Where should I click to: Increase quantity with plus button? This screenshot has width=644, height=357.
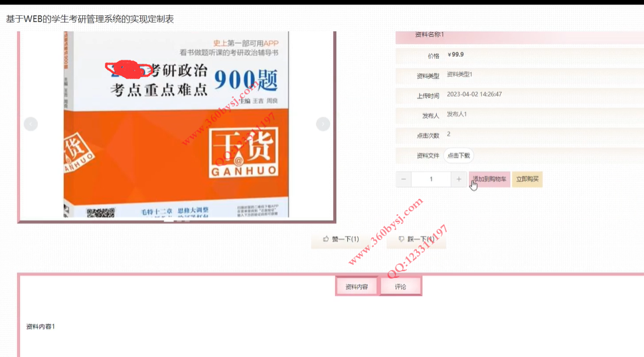pyautogui.click(x=459, y=179)
